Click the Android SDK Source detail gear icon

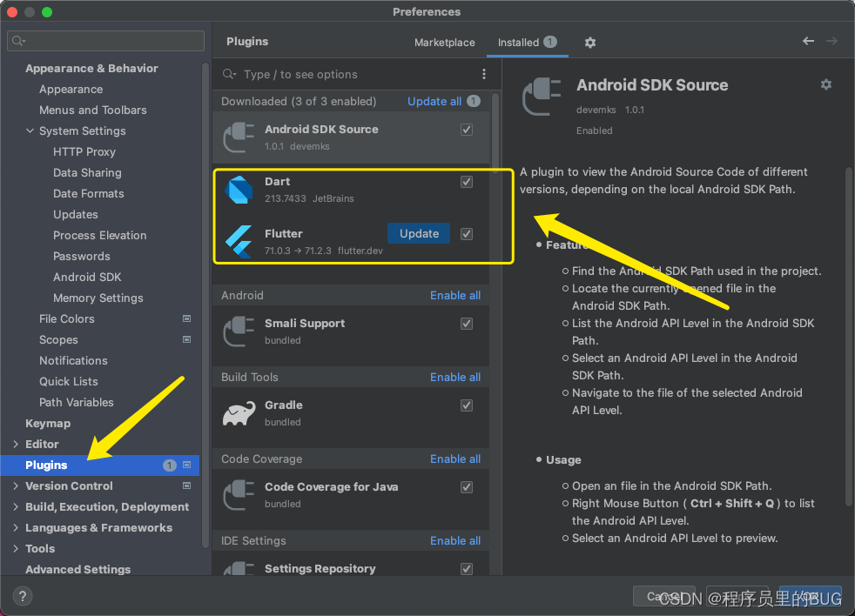tap(826, 84)
